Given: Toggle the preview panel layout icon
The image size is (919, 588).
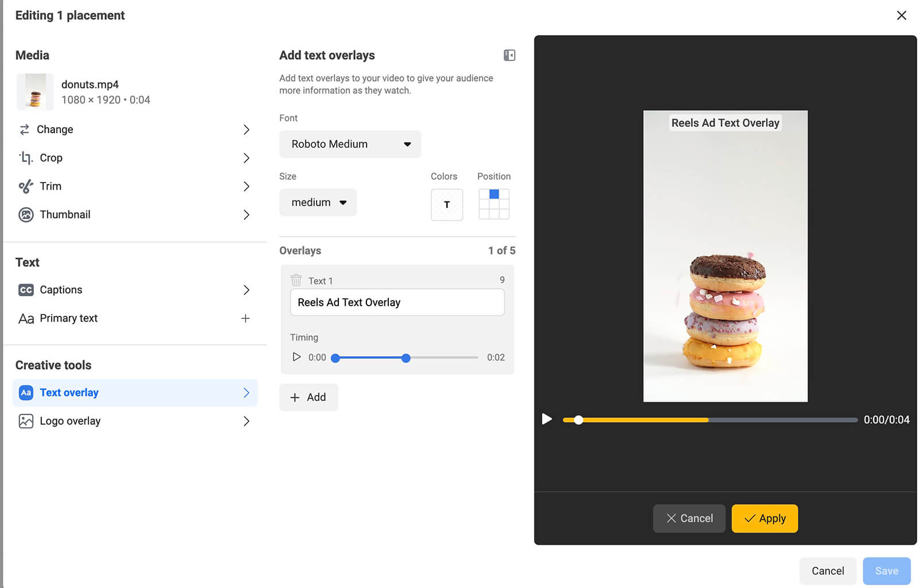Looking at the screenshot, I should [x=509, y=55].
